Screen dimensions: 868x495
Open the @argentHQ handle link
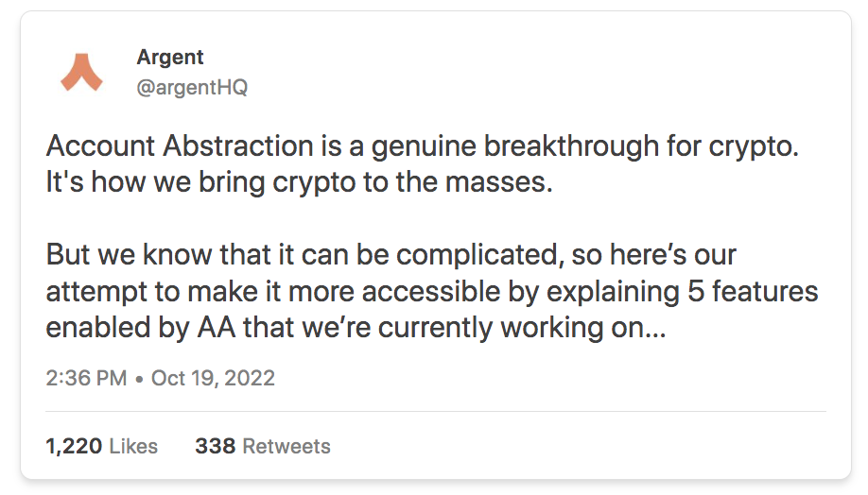pos(192,88)
